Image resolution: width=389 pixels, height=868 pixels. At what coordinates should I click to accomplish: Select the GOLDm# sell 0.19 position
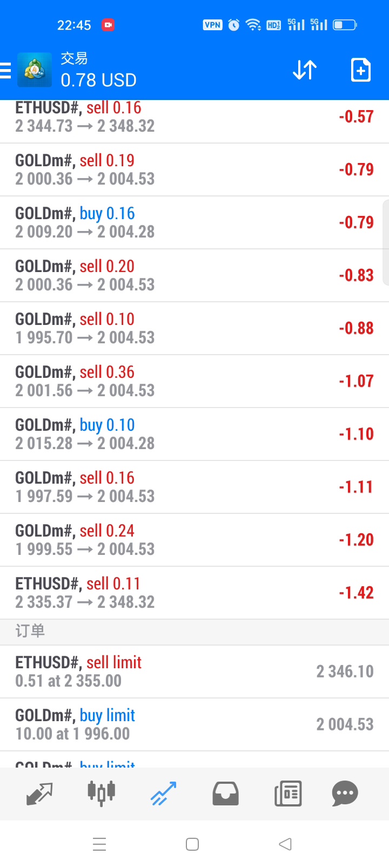[x=194, y=169]
